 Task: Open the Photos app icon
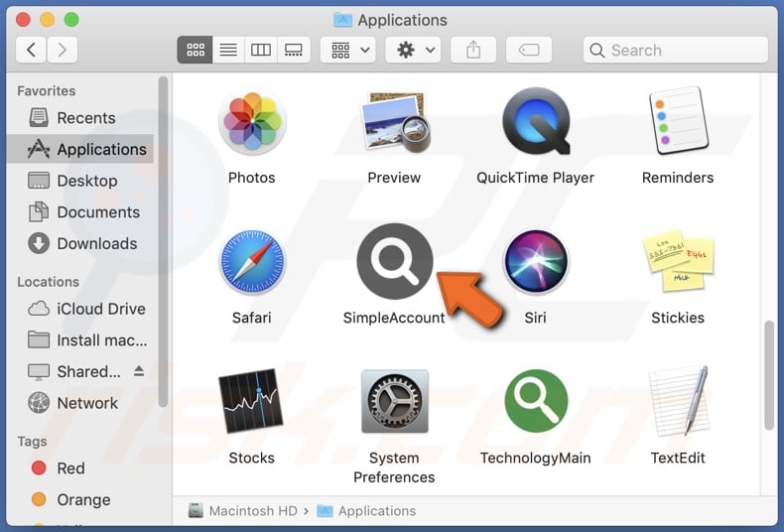(252, 121)
